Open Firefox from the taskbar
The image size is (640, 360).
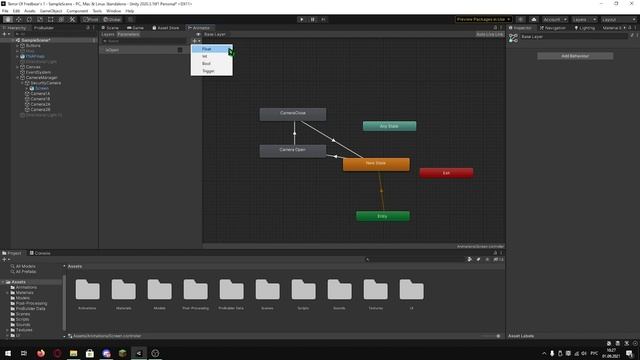click(41, 353)
